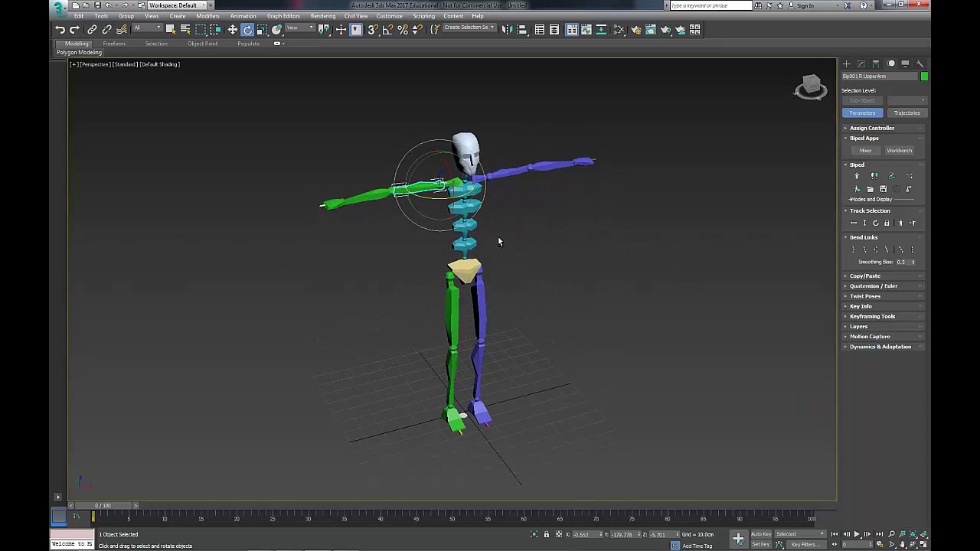
Task: Click Body Vertical in Track Selection
Action: [864, 223]
